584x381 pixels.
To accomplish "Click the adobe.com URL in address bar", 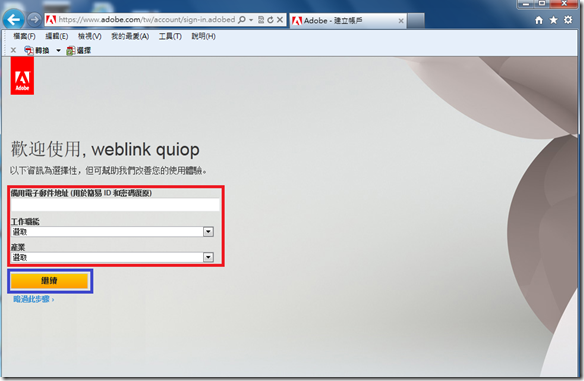I will (147, 19).
